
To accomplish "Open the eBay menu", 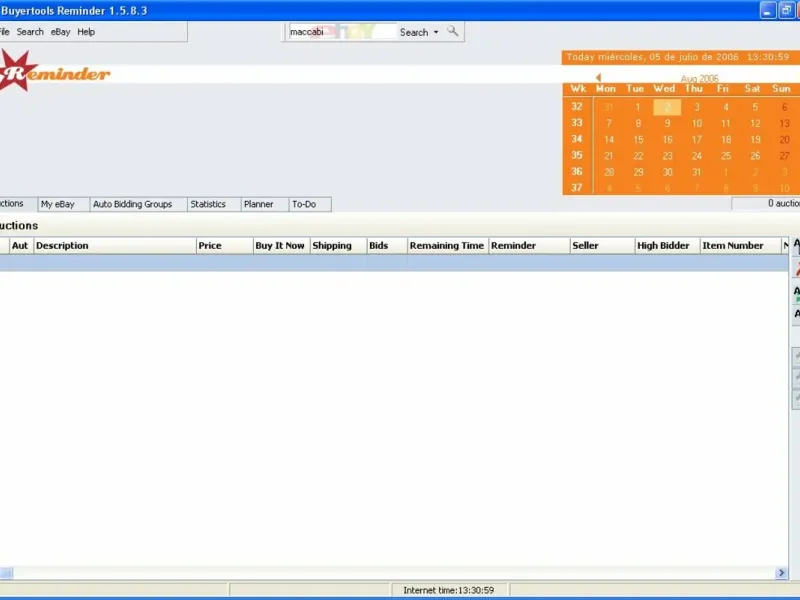I will click(x=60, y=32).
